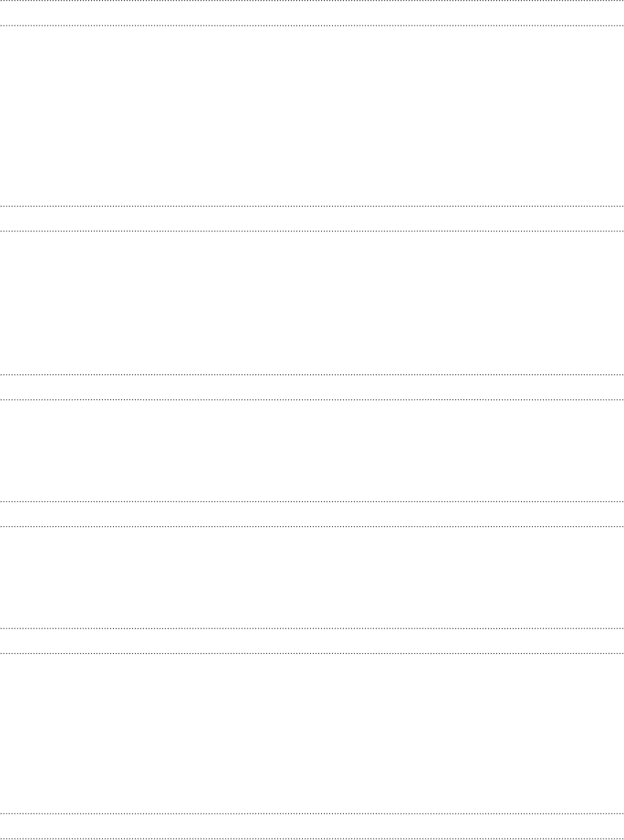Click the fourth dotted line from top

(x=312, y=231)
